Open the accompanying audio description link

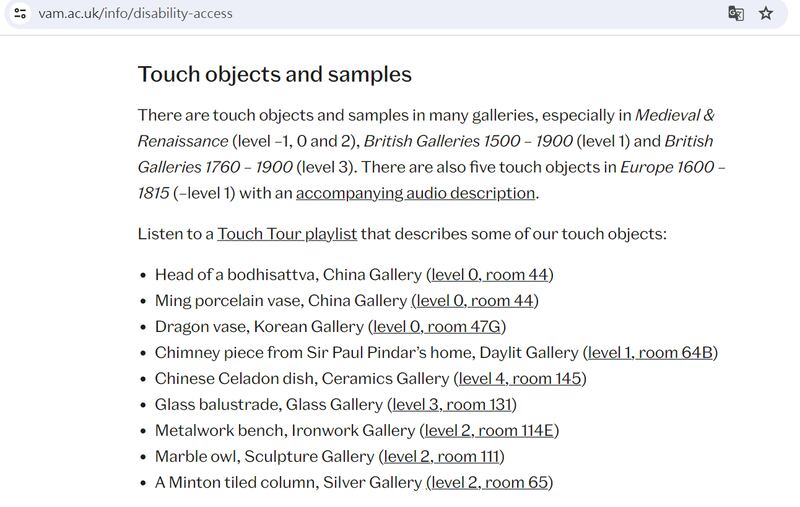coord(415,193)
